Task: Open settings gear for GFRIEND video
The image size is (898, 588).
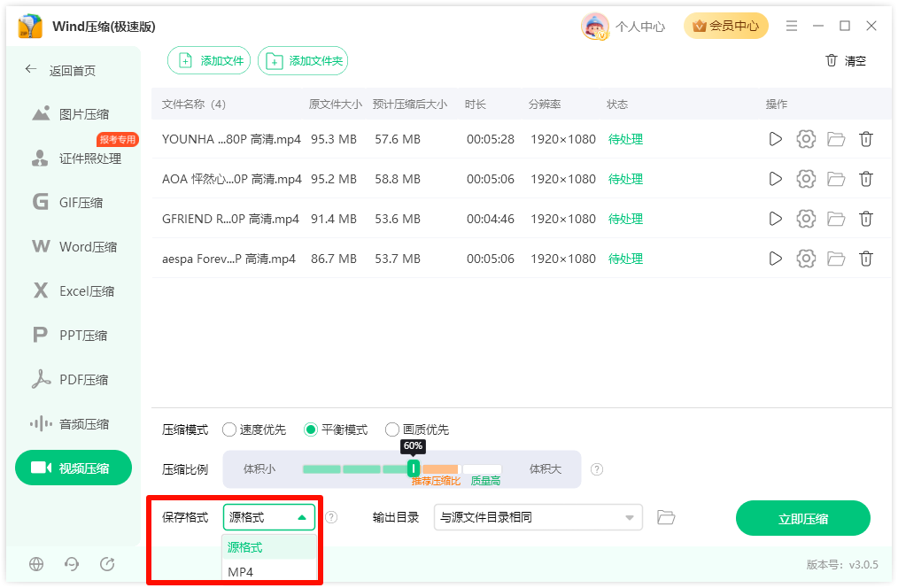Action: (x=806, y=219)
